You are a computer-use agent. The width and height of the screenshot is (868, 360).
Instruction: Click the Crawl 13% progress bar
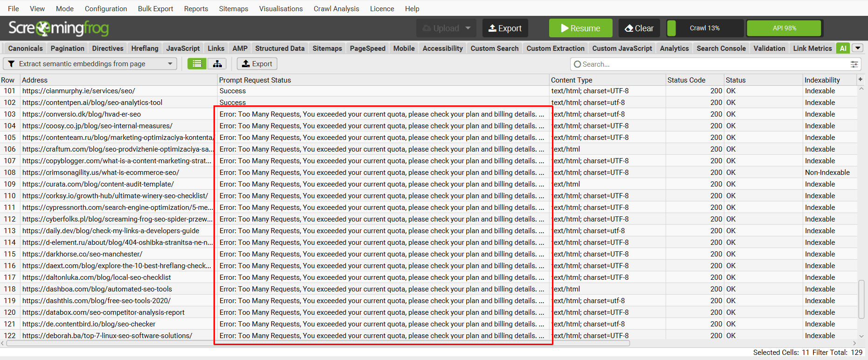[x=705, y=28]
